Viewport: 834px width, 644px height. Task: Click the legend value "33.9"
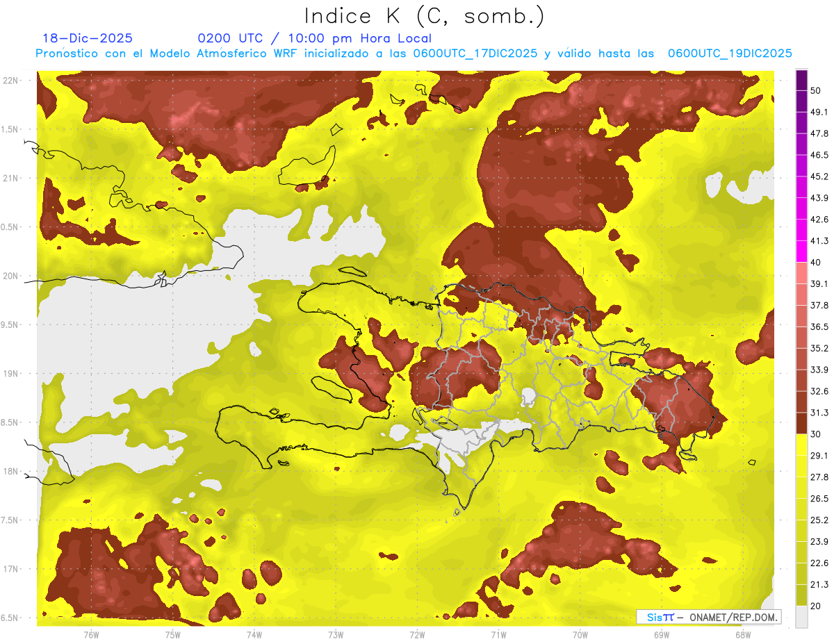point(819,370)
